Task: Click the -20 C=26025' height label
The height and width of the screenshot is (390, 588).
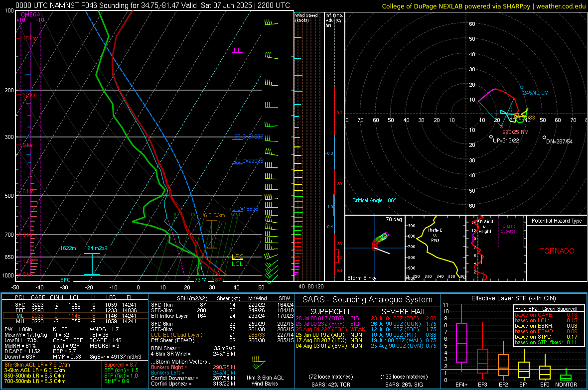Action: 249,161
